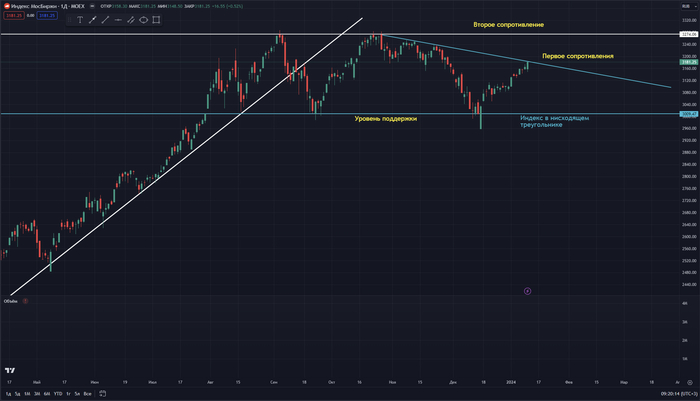This screenshot has width=700, height=401.
Task: Select the Уровень поддержки text annotation
Action: pos(386,119)
